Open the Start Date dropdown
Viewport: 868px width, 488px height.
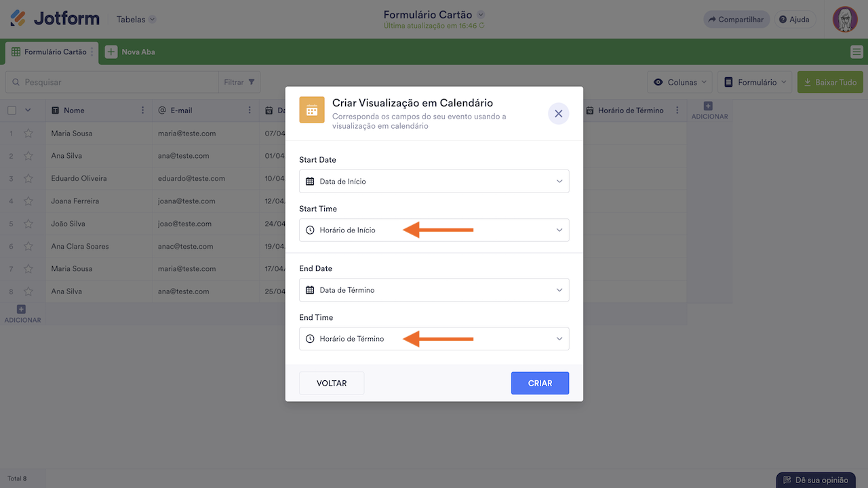click(x=434, y=181)
